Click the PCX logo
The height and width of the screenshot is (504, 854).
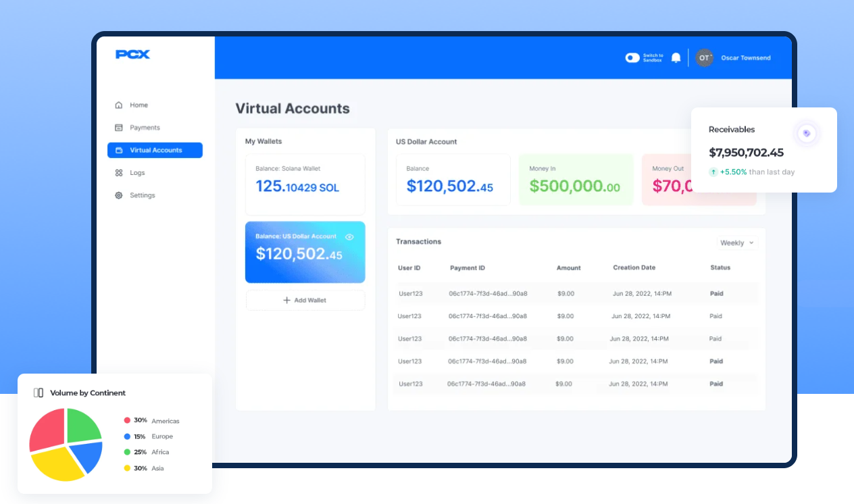pyautogui.click(x=132, y=55)
